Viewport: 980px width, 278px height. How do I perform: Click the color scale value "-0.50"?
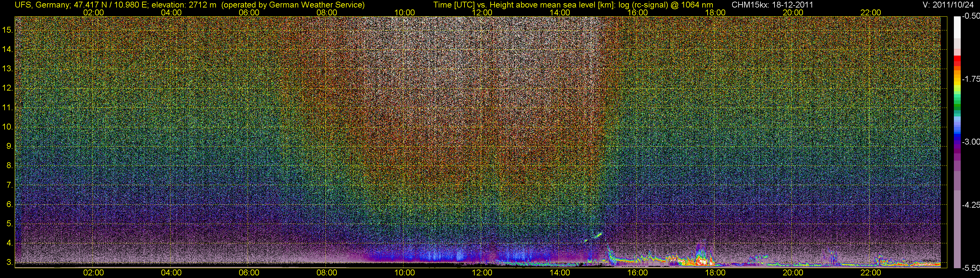click(971, 16)
